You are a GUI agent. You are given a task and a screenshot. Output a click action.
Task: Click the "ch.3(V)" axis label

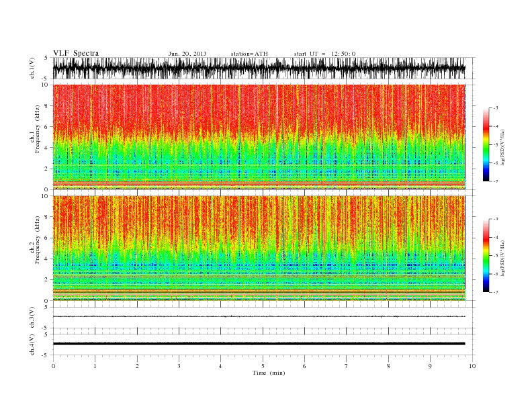coord(32,318)
